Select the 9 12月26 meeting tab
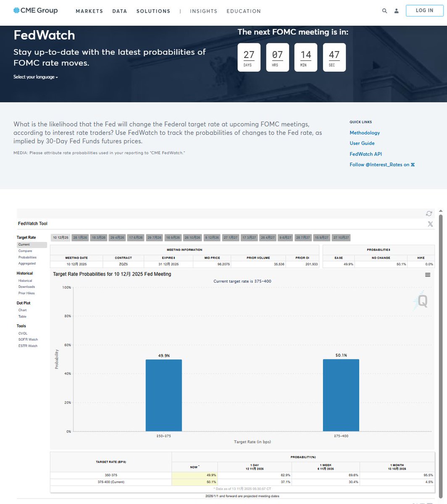The width and height of the screenshot is (447, 504). click(212, 238)
